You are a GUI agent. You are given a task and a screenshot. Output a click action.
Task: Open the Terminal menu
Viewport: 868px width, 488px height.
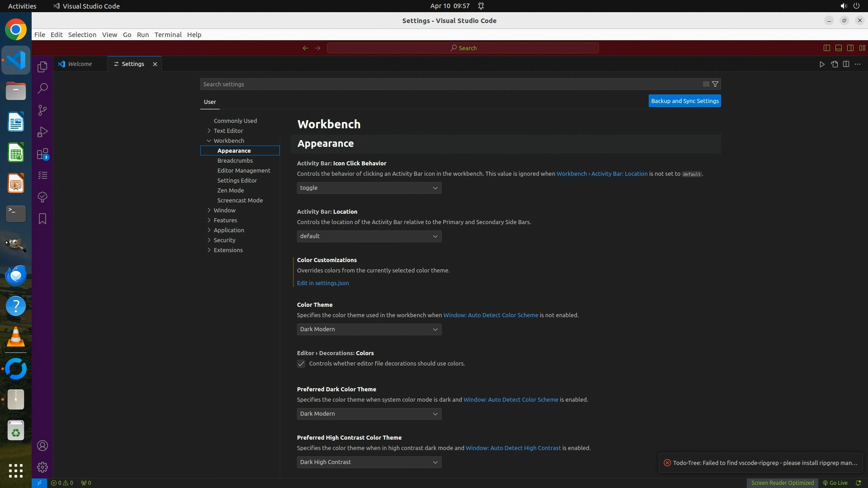[x=168, y=35]
